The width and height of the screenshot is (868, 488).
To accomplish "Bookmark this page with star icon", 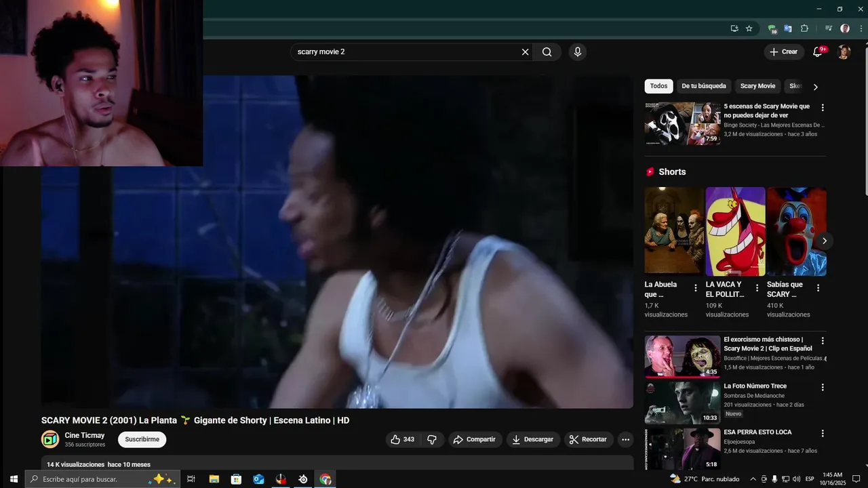I will (x=749, y=28).
